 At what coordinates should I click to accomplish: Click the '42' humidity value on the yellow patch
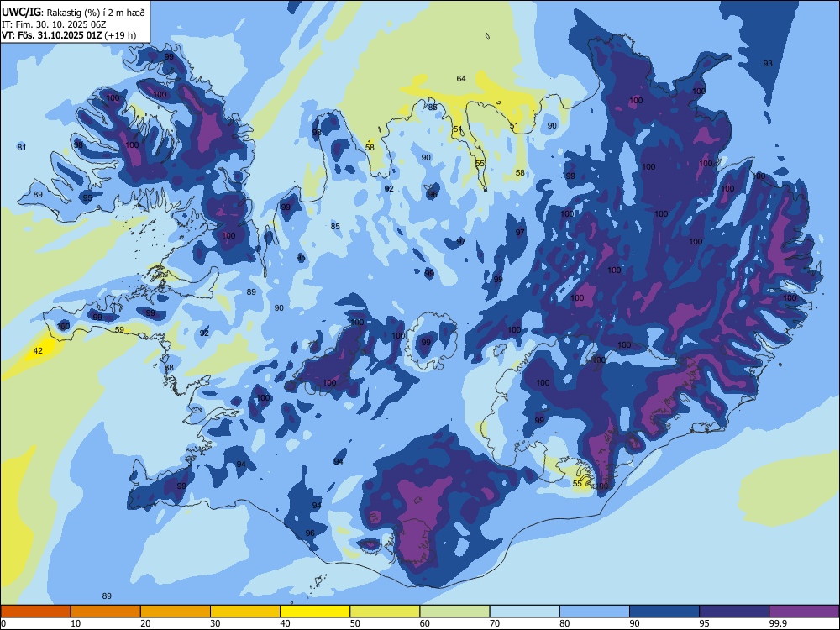(x=38, y=351)
